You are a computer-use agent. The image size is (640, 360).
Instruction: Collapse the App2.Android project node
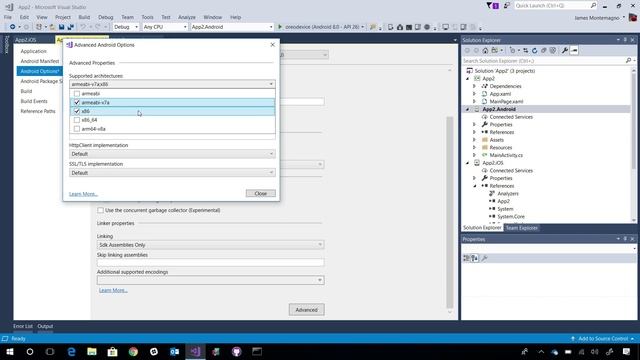[x=467, y=109]
